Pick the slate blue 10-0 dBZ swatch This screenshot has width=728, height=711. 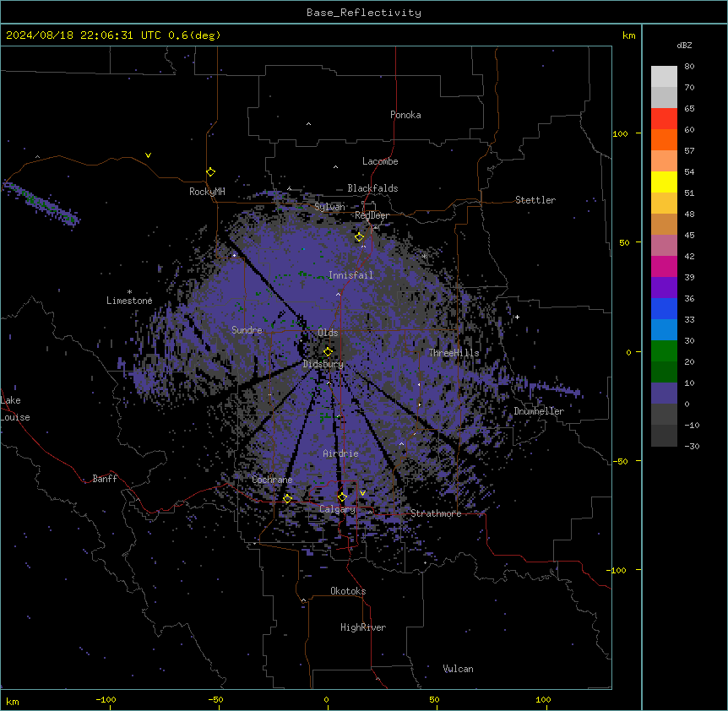(664, 393)
